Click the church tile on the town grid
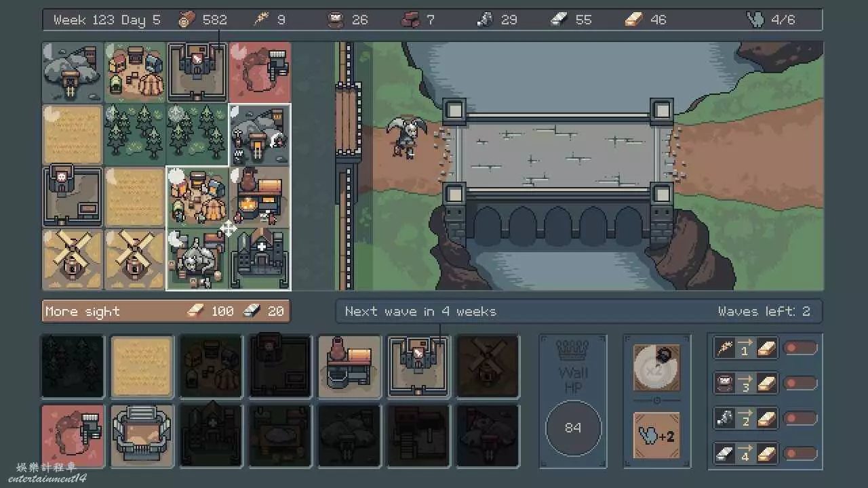Screen dimensions: 868x488 point(260,259)
